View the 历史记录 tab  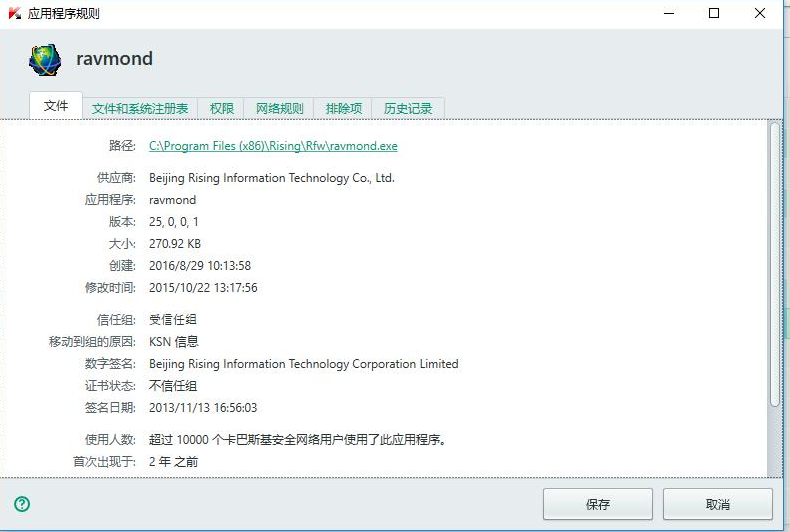point(408,108)
